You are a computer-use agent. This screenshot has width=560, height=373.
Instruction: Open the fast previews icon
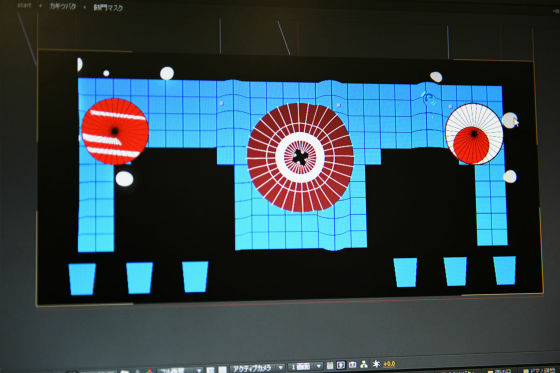341,365
